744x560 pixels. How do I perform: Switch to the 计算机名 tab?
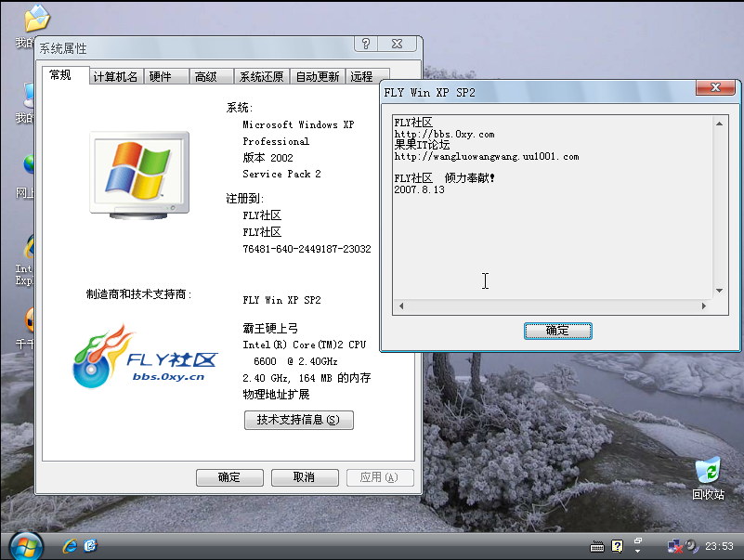pyautogui.click(x=115, y=76)
